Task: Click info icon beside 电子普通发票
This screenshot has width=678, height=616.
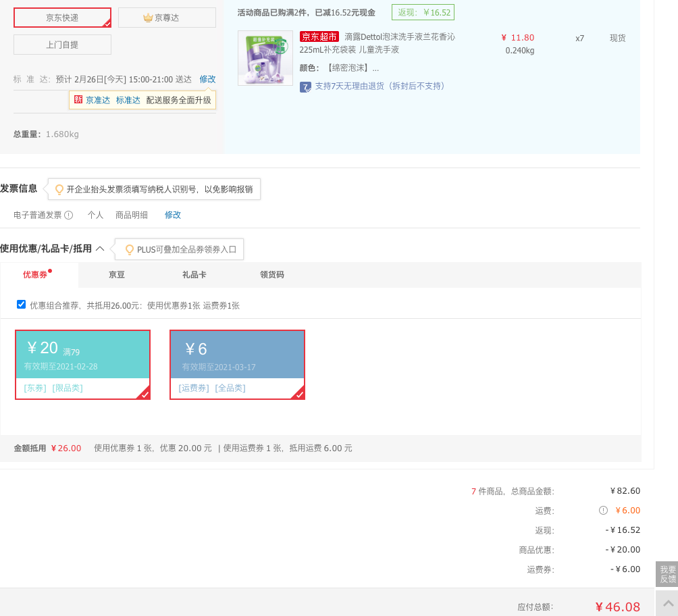Action: (x=69, y=215)
